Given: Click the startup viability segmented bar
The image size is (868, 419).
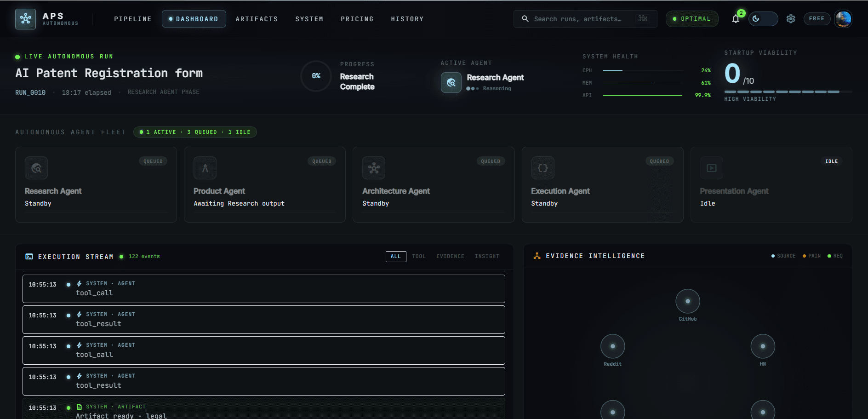Looking at the screenshot, I should click(788, 92).
